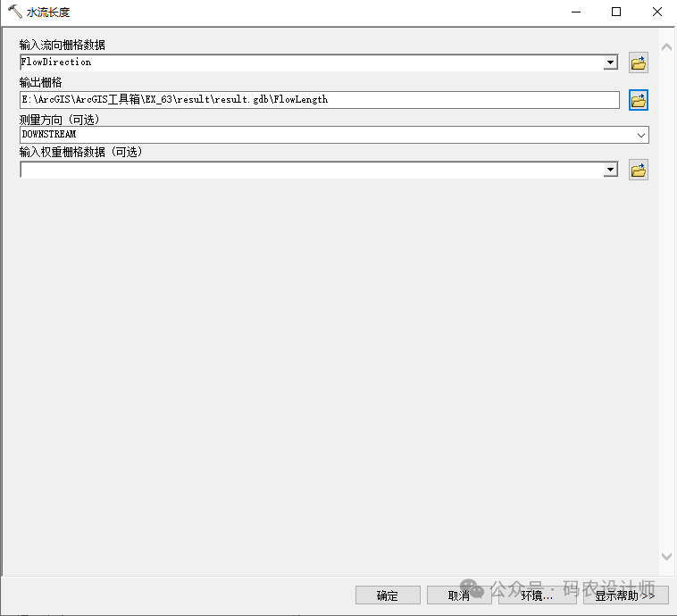
Task: Minimize the 水流长度 dialog window
Action: point(574,12)
